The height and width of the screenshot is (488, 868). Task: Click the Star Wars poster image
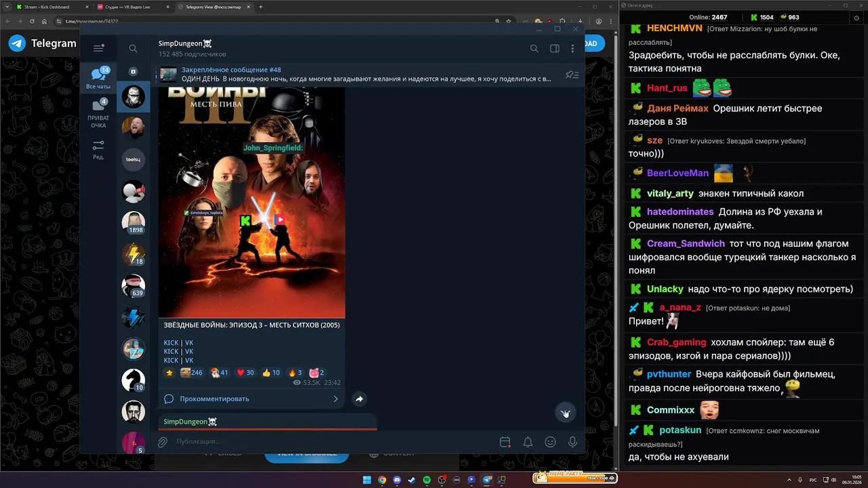[x=252, y=202]
